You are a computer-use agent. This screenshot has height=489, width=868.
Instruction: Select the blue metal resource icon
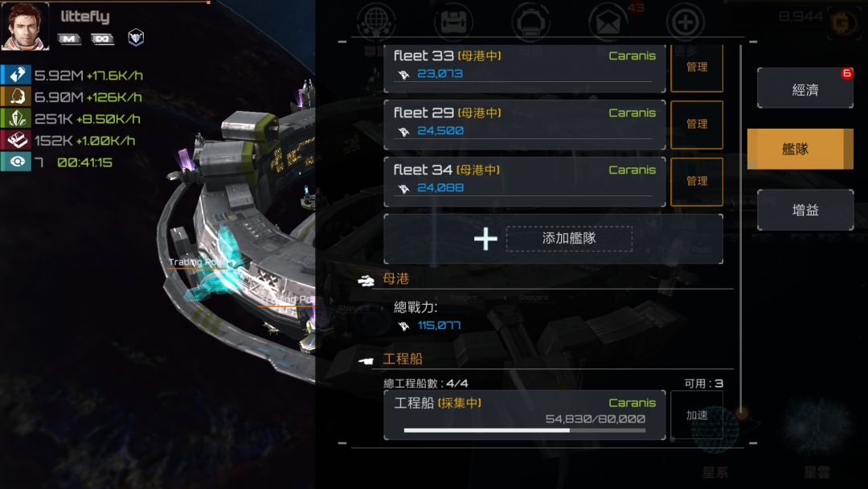(16, 75)
